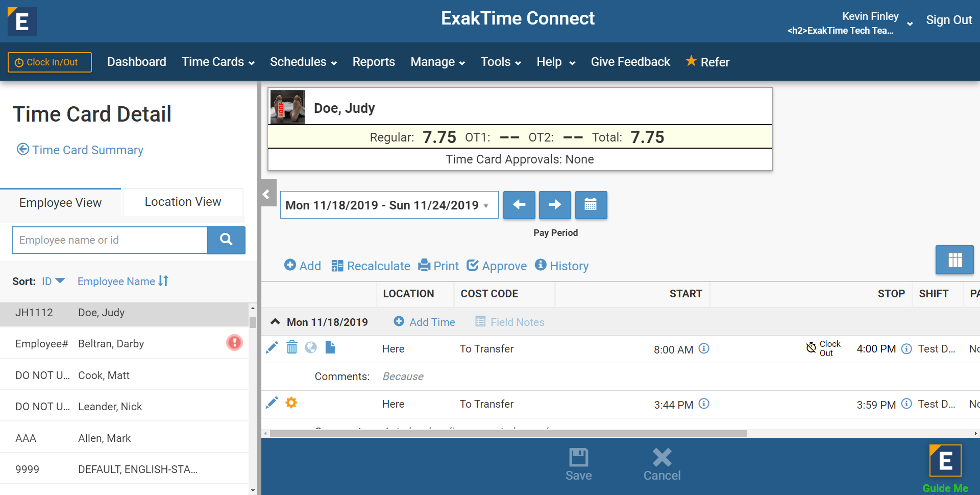Open the Schedules menu
The width and height of the screenshot is (980, 495).
coord(303,62)
